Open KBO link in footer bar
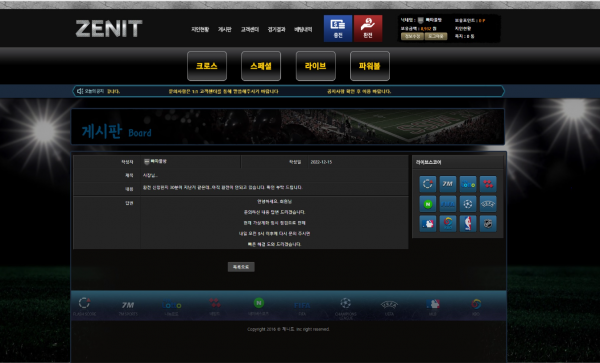The image size is (600, 363). [476, 306]
